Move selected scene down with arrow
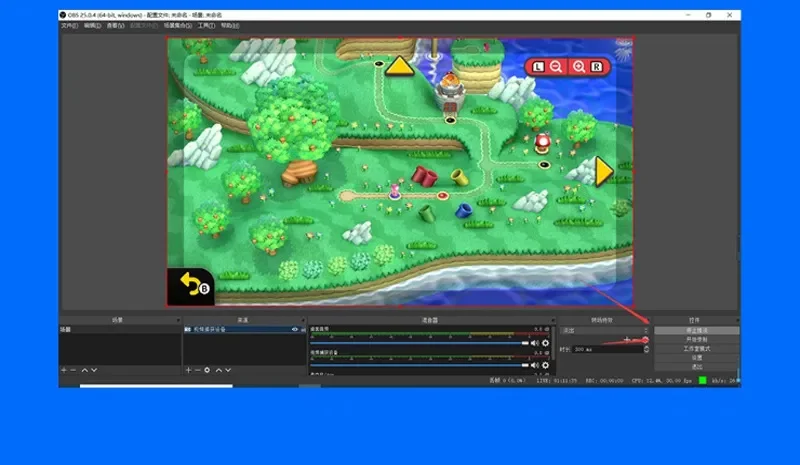 95,370
